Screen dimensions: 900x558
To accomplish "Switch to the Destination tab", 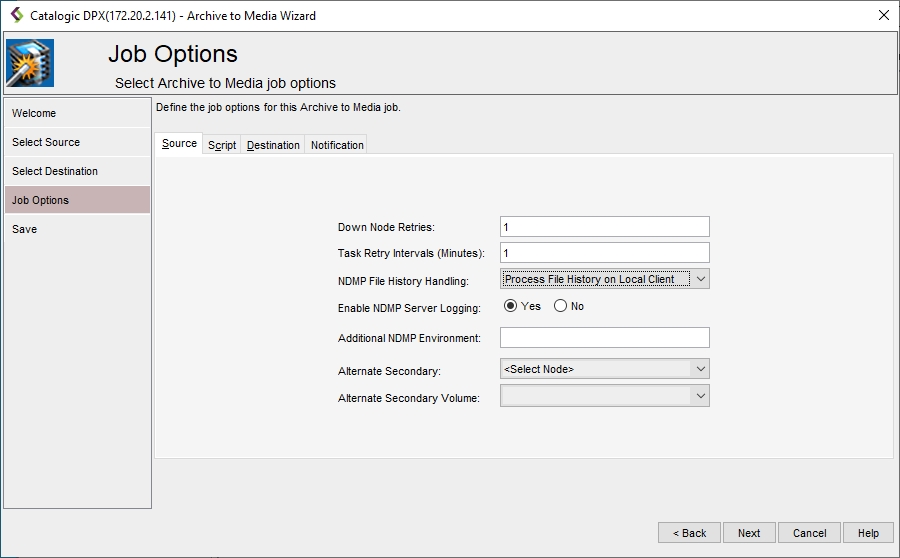I will click(x=273, y=145).
